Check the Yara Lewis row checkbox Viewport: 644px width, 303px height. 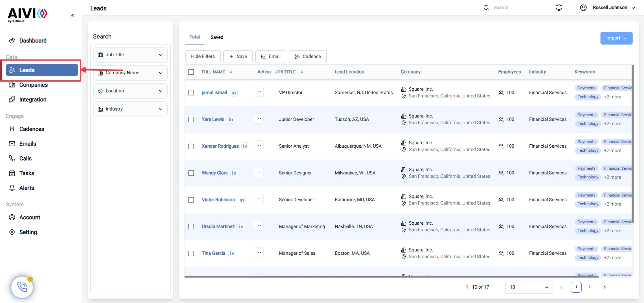click(x=191, y=120)
